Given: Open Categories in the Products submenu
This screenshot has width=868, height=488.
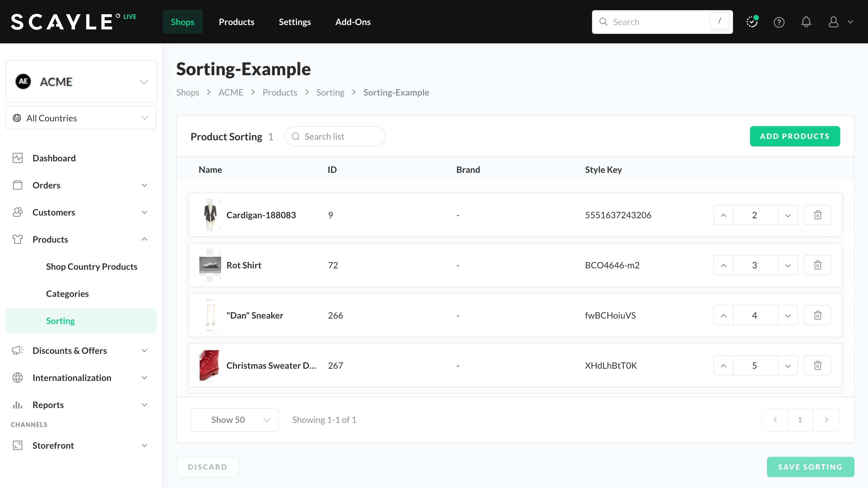Looking at the screenshot, I should (67, 294).
